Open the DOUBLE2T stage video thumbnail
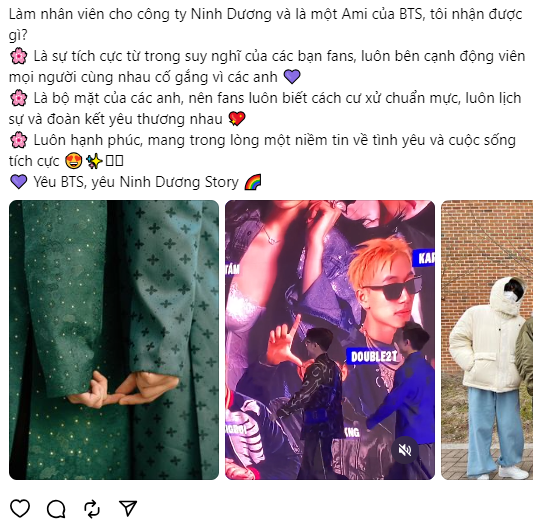This screenshot has height=522, width=542. [330, 340]
